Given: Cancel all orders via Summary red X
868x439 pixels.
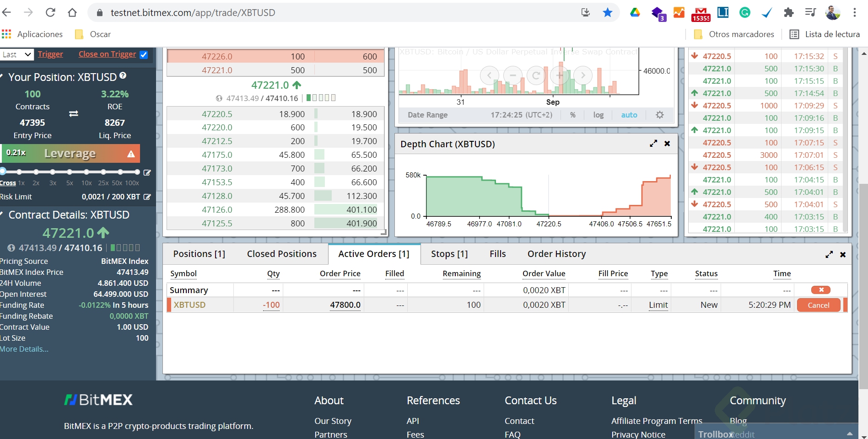Looking at the screenshot, I should 821,290.
